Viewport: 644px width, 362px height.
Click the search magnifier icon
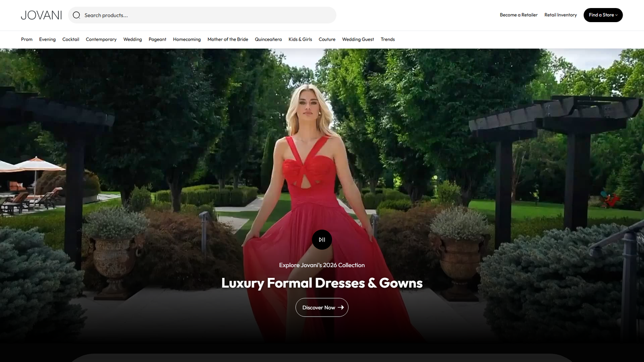pyautogui.click(x=76, y=15)
